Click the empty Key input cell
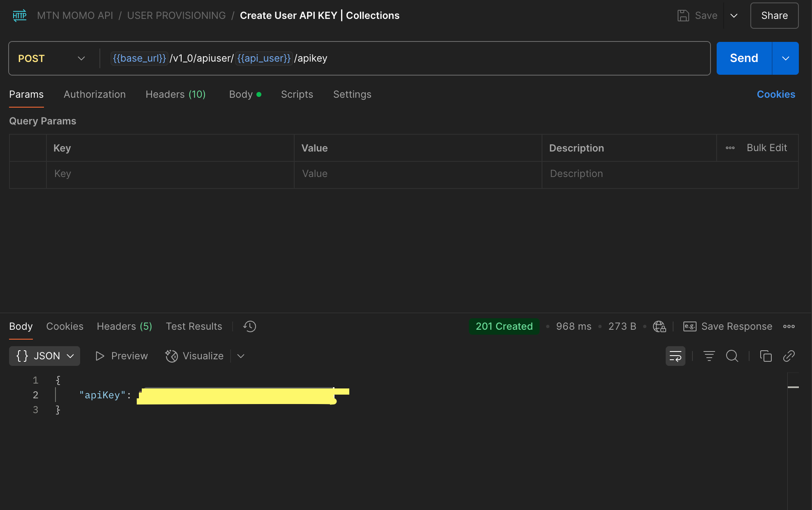 pyautogui.click(x=170, y=174)
